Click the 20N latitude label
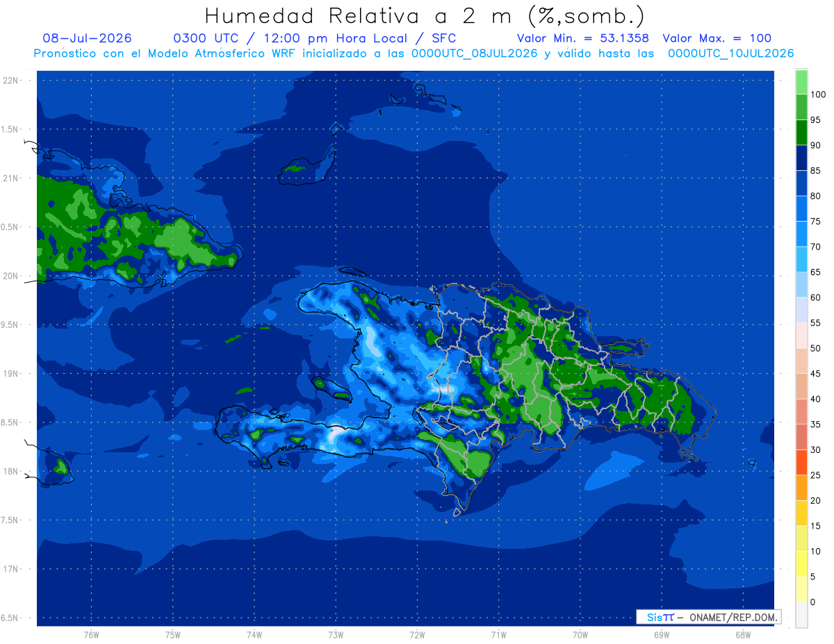This screenshot has height=644, width=834. click(10, 276)
